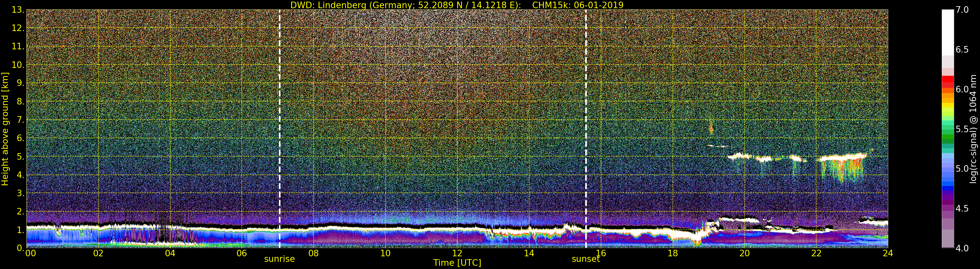The width and height of the screenshot is (980, 269).
Task: Click the white top segment of the colorbar
Action: (948, 32)
